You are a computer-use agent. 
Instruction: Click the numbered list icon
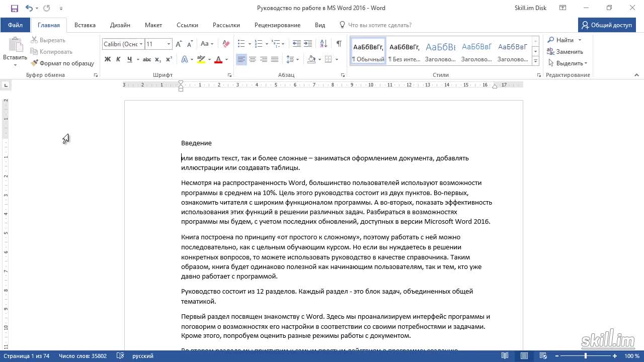coord(258,44)
